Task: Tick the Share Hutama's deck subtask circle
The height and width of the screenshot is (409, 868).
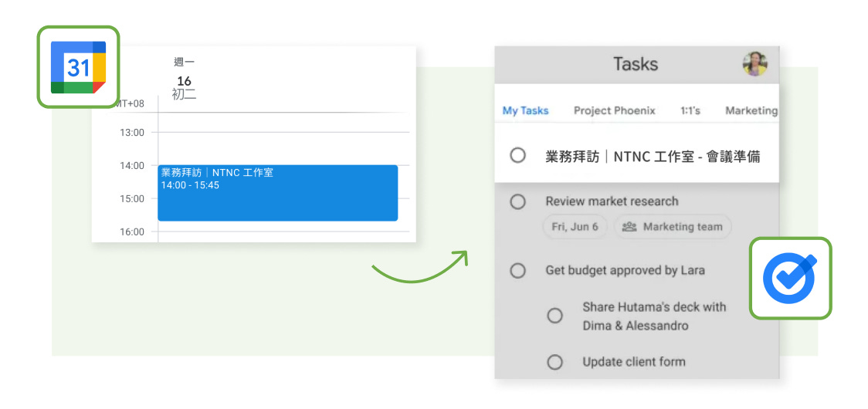Action: pos(554,316)
